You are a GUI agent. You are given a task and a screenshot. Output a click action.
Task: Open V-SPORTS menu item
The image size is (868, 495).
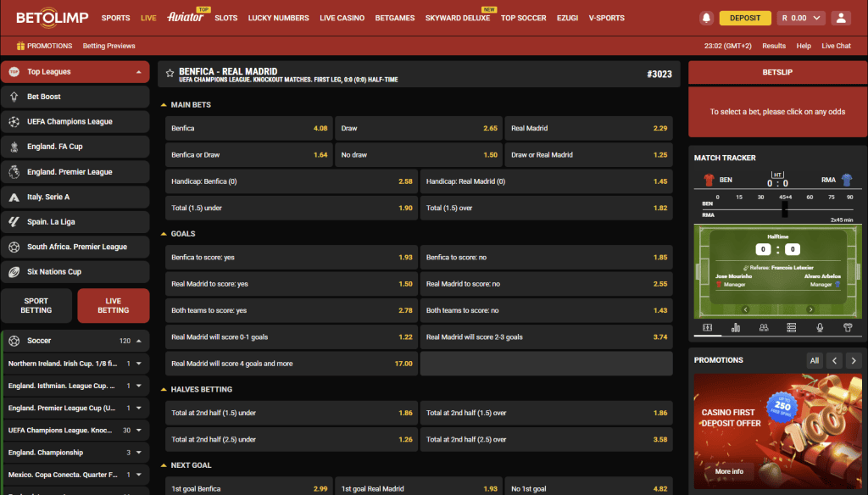(607, 19)
